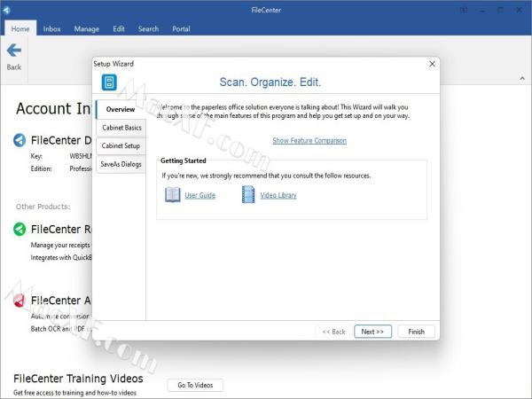Image resolution: width=532 pixels, height=399 pixels.
Task: Click the Show Feature Comparison link
Action: 309,140
